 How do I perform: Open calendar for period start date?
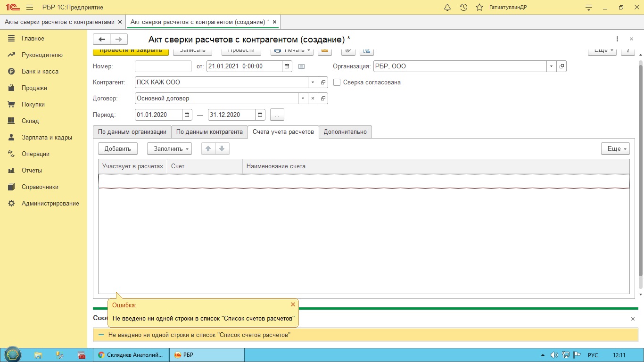(x=187, y=115)
